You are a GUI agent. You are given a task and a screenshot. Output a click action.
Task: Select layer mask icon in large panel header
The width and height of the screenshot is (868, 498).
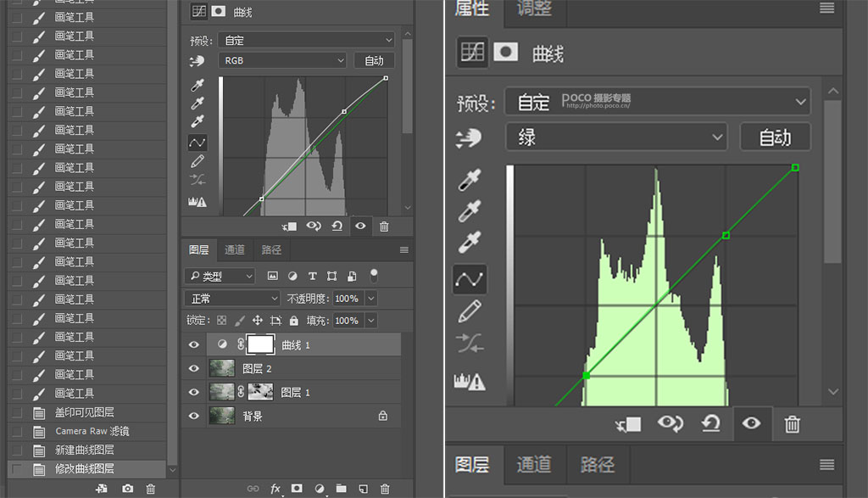(x=505, y=53)
